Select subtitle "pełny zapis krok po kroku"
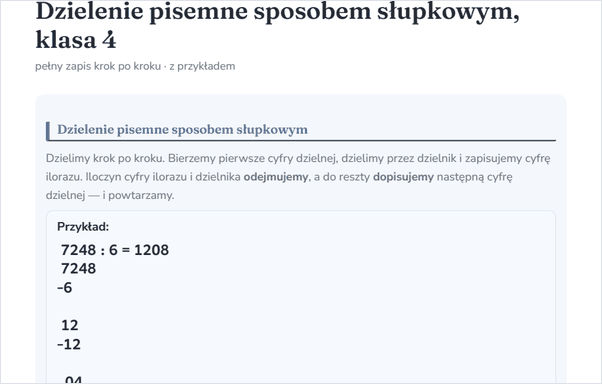Image resolution: width=602 pixels, height=384 pixels. tap(98, 66)
